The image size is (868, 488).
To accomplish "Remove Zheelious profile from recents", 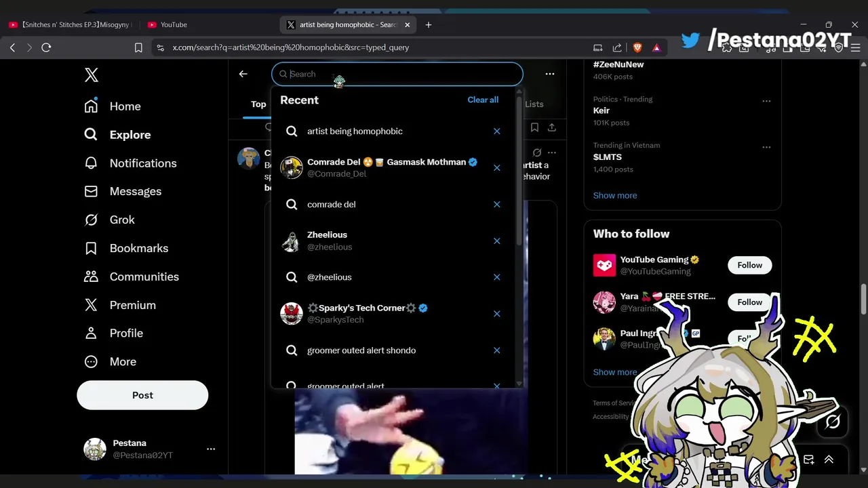I will (497, 241).
